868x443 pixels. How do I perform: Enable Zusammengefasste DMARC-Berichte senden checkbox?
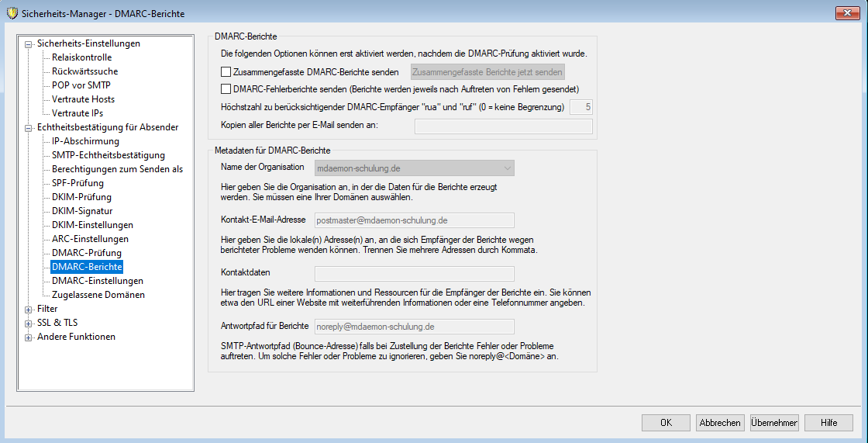pos(226,72)
